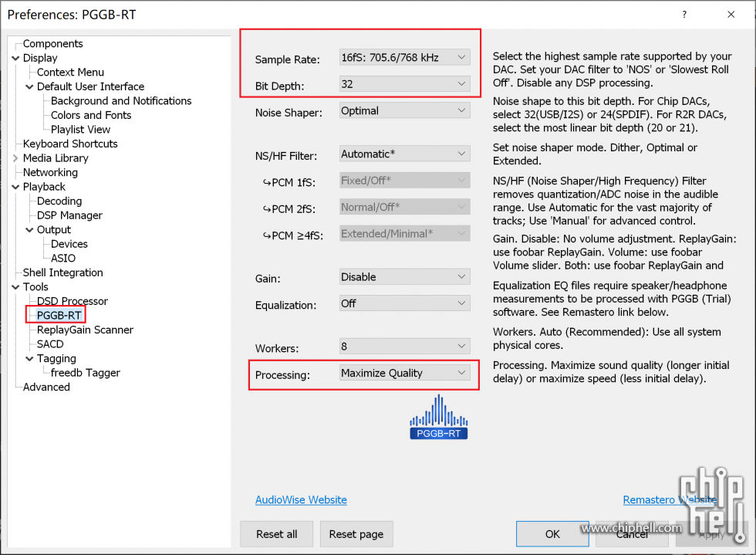Open Colors and Fonts page
Screen dimensions: 756x555
click(91, 115)
